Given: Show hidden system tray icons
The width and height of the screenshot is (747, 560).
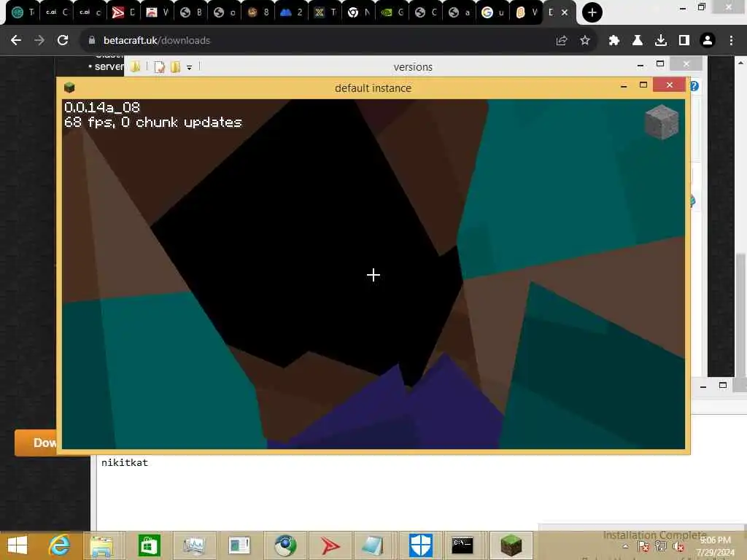Looking at the screenshot, I should point(625,546).
